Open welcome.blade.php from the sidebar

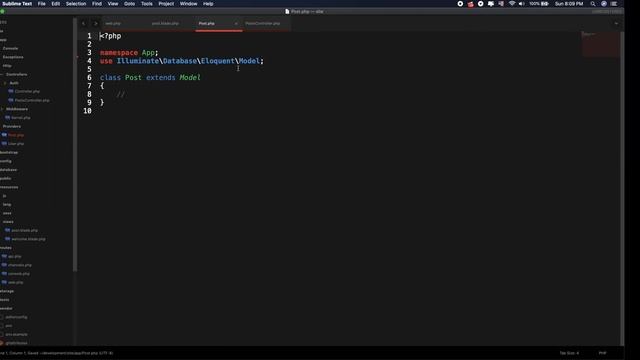point(29,239)
